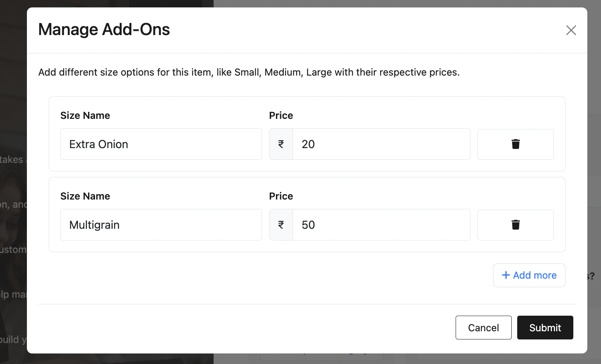This screenshot has width=601, height=364.
Task: Click the Price label above the 50 field
Action: tap(281, 196)
